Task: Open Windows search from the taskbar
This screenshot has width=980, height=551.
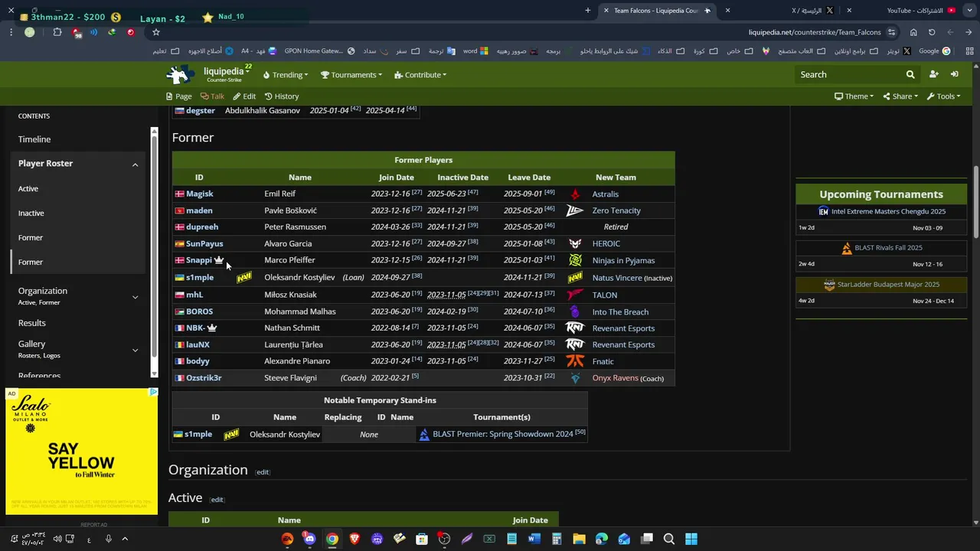Action: (x=669, y=539)
